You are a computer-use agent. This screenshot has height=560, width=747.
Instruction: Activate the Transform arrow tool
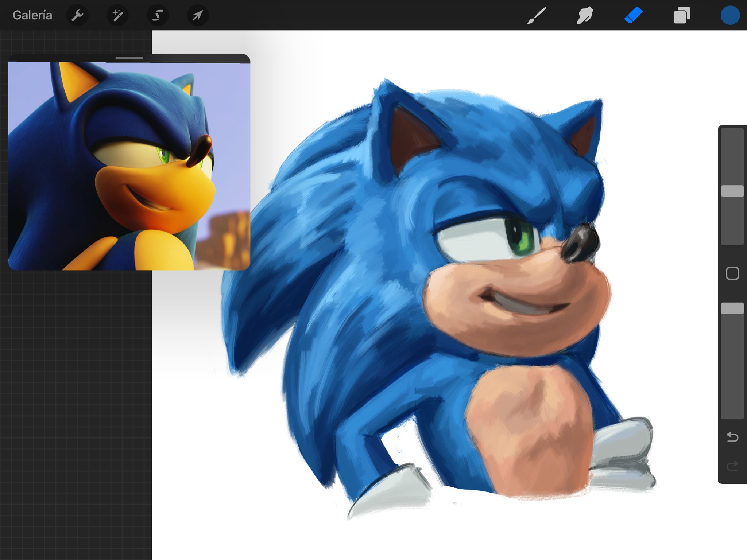[197, 15]
